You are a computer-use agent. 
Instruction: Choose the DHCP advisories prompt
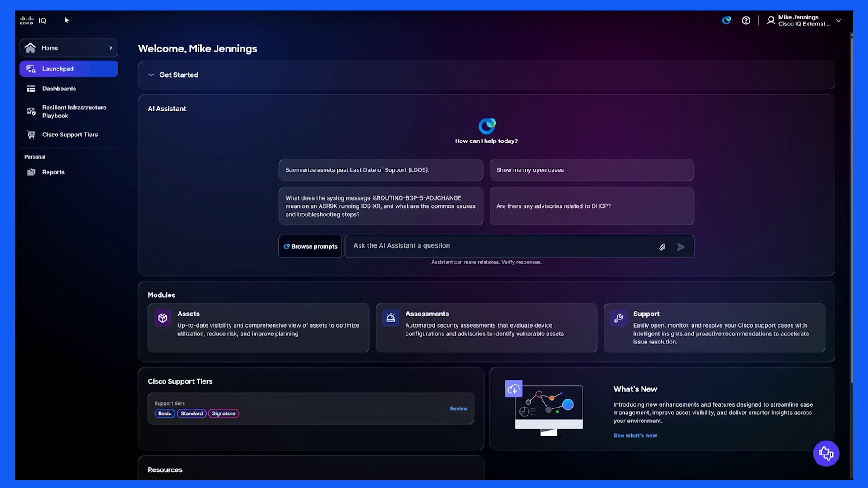[x=592, y=206]
